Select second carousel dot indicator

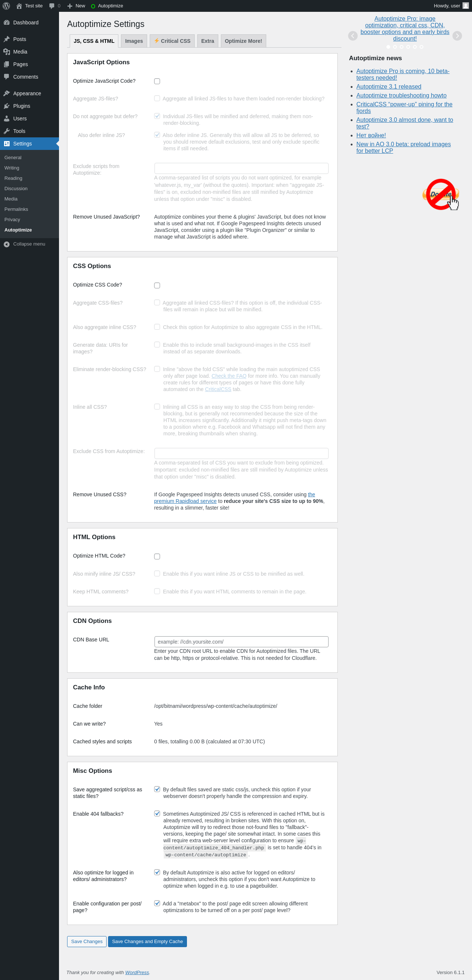tap(395, 47)
